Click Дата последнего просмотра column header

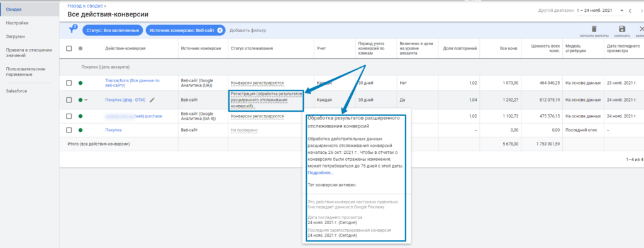click(623, 48)
